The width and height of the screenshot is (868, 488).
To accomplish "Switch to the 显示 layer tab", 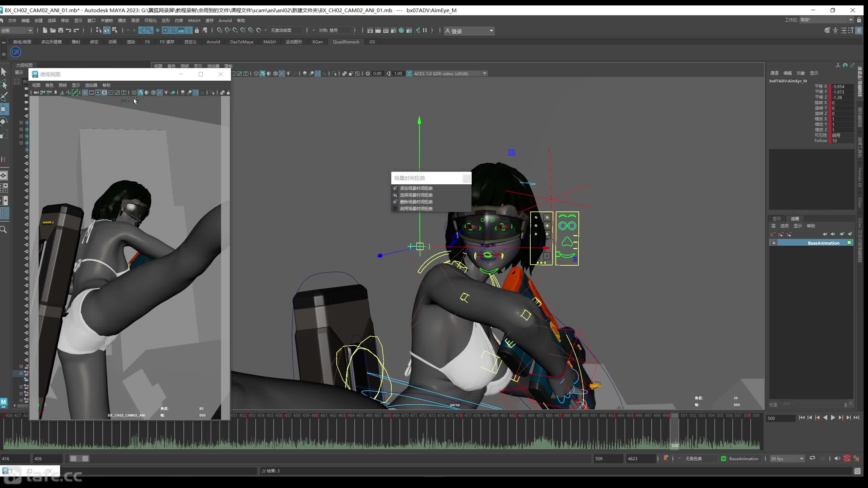I will 777,219.
